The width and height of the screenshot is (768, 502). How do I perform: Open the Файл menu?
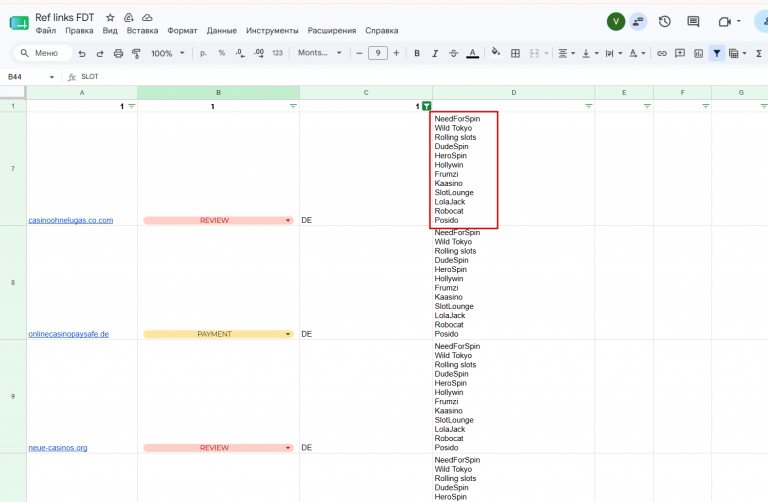pos(46,30)
